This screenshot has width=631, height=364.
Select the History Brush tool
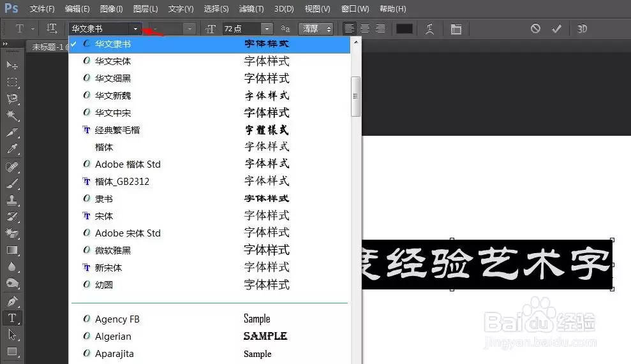pyautogui.click(x=12, y=217)
